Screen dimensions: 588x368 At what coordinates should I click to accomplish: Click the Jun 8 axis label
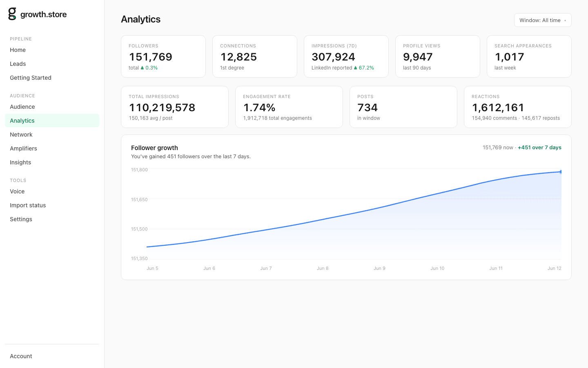(323, 269)
